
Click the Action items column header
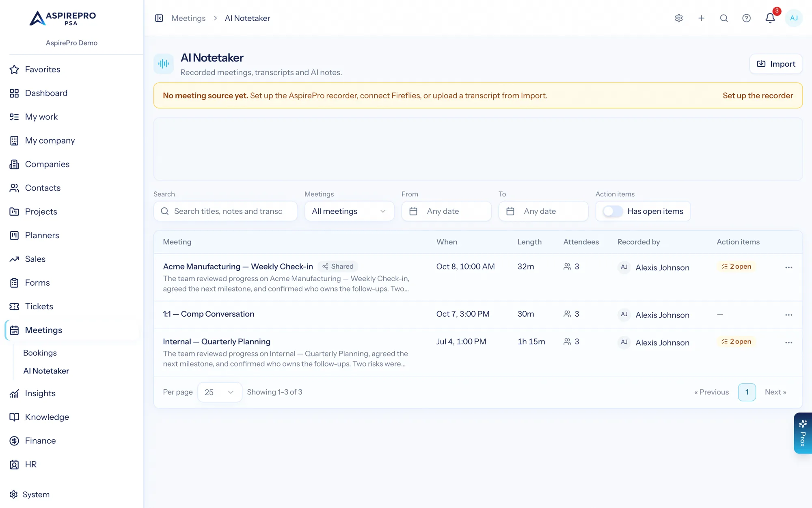(x=738, y=242)
